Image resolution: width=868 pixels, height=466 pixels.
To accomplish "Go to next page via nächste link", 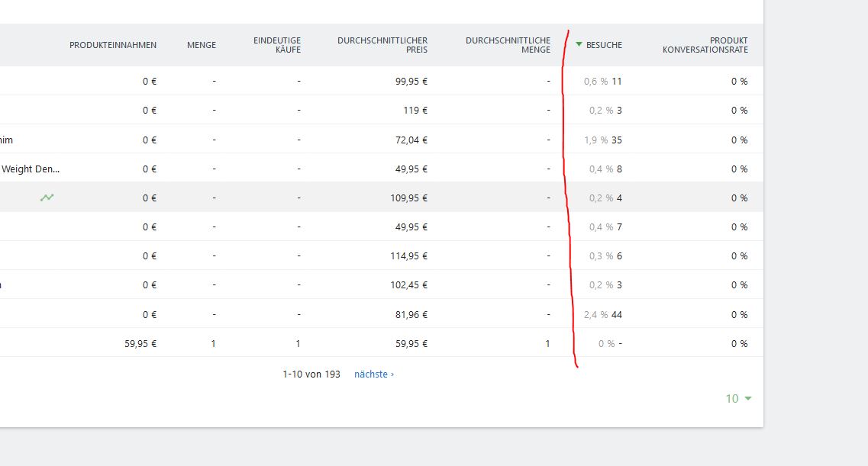I will (373, 374).
